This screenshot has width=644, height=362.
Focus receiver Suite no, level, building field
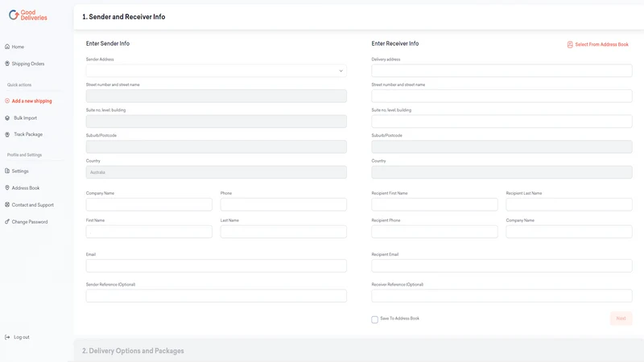(502, 121)
